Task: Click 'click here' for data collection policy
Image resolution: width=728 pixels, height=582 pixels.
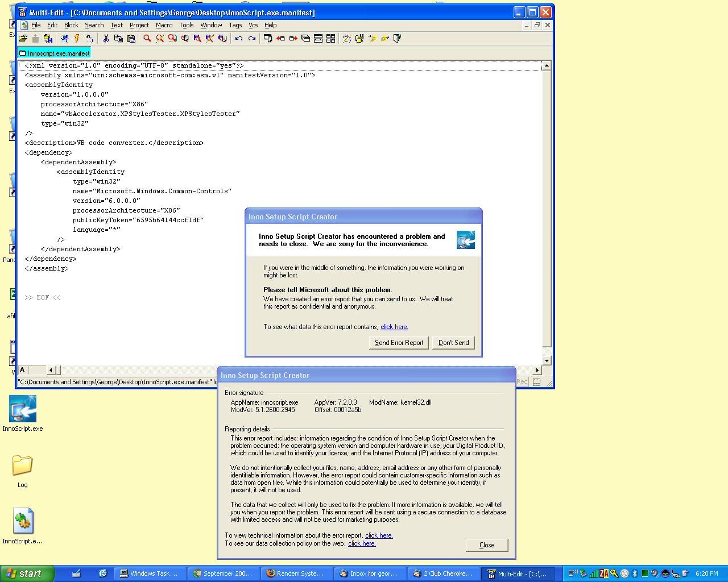Action: pos(362,543)
